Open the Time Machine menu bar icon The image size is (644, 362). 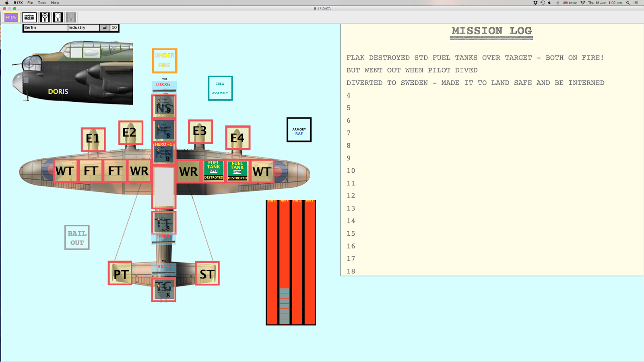pyautogui.click(x=543, y=3)
